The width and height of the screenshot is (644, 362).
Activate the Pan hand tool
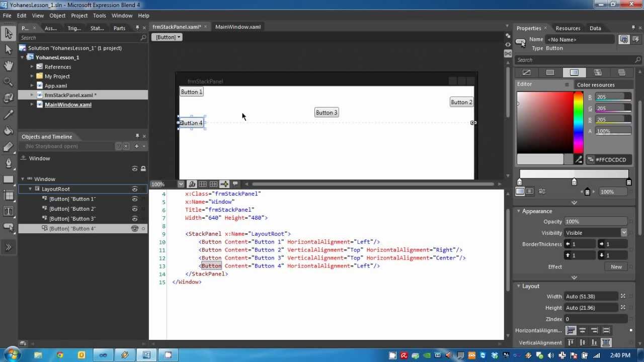[8, 65]
